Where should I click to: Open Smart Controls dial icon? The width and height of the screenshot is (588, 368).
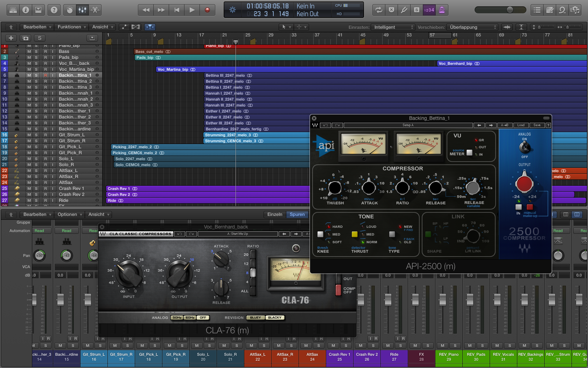[x=70, y=10]
